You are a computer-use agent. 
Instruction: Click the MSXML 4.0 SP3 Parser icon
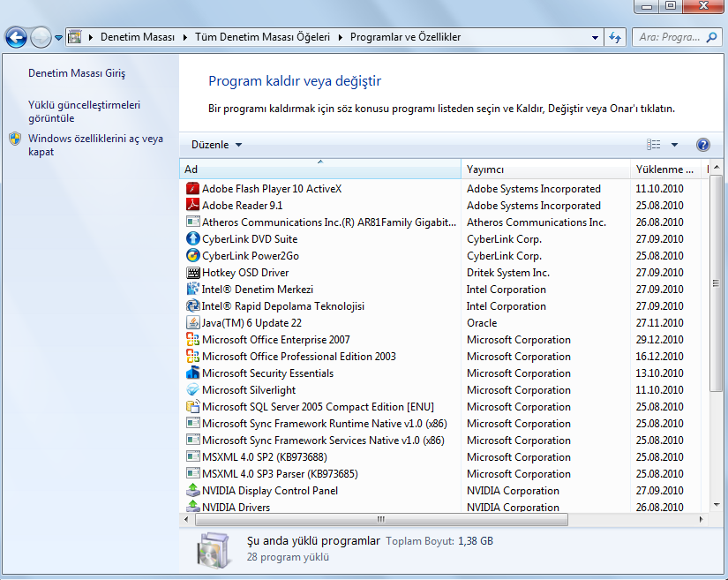(x=192, y=473)
